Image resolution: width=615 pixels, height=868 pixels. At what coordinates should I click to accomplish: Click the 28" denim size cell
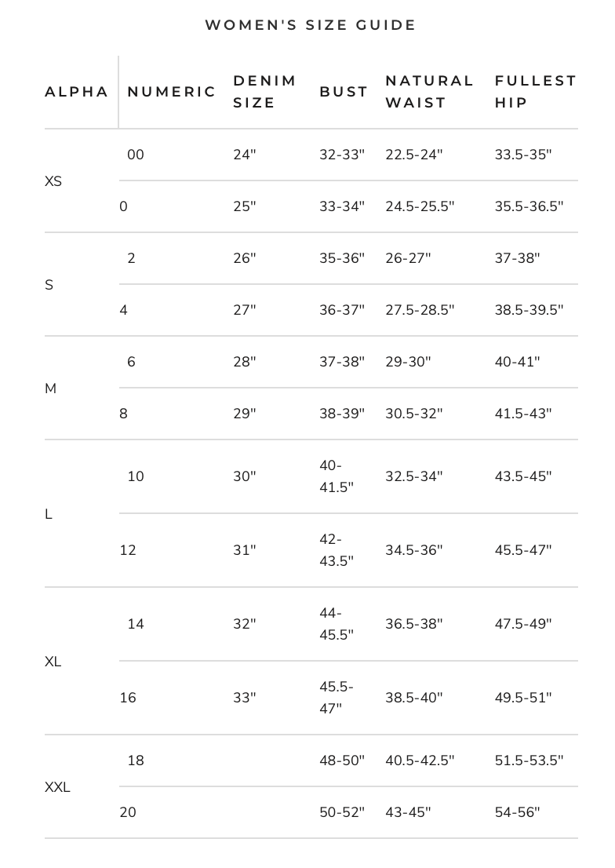245,362
